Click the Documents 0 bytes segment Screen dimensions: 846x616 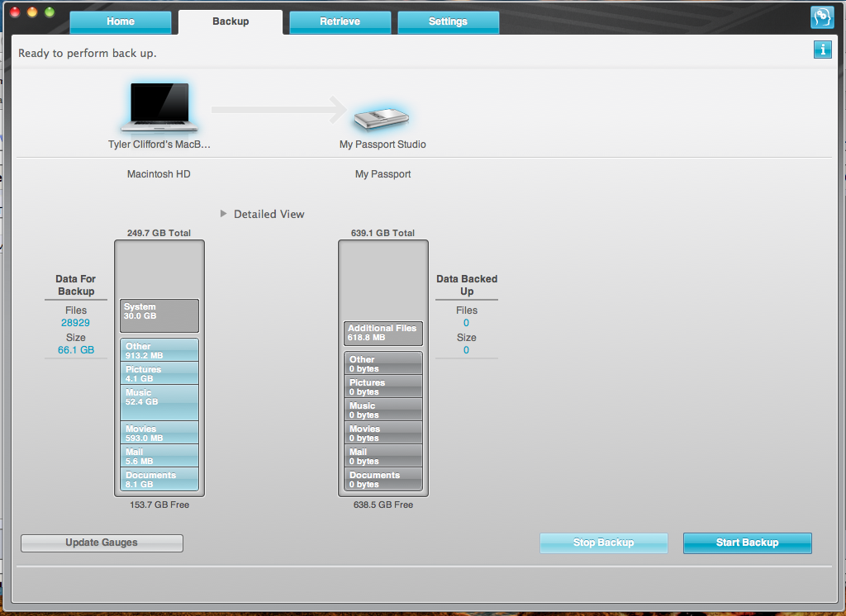[x=383, y=479]
